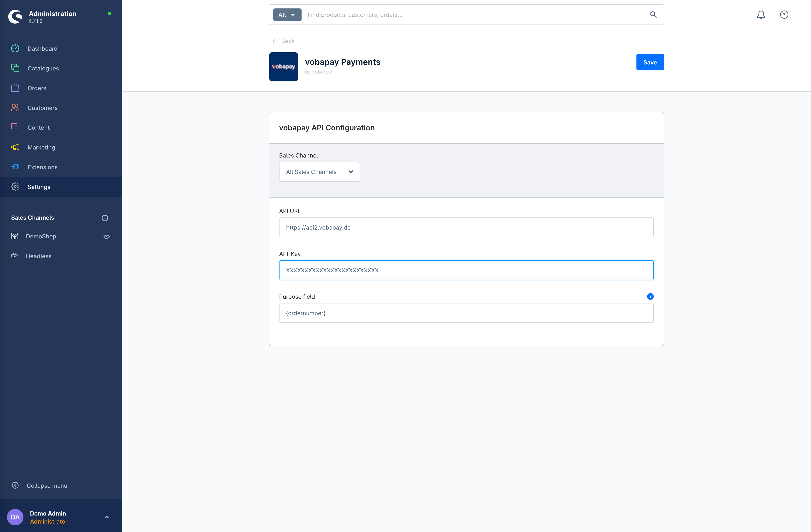The width and height of the screenshot is (811, 532).
Task: Open Settings menu item
Action: tap(61, 187)
